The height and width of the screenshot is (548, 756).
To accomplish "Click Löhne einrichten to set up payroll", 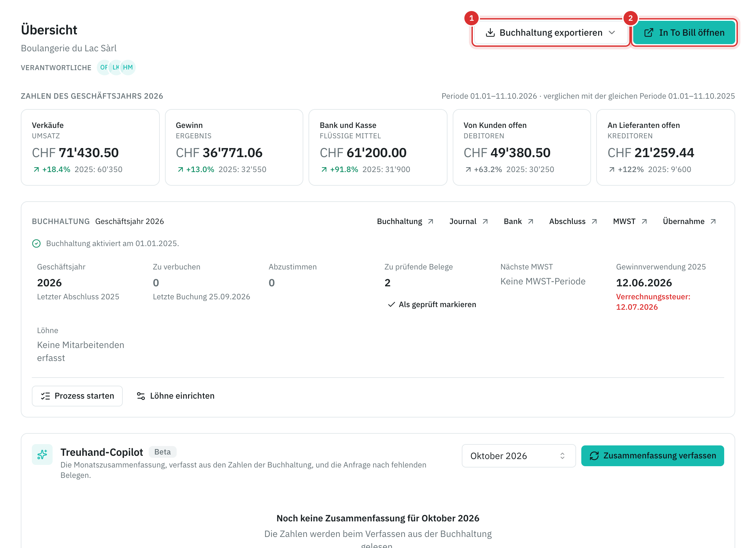I will tap(175, 396).
